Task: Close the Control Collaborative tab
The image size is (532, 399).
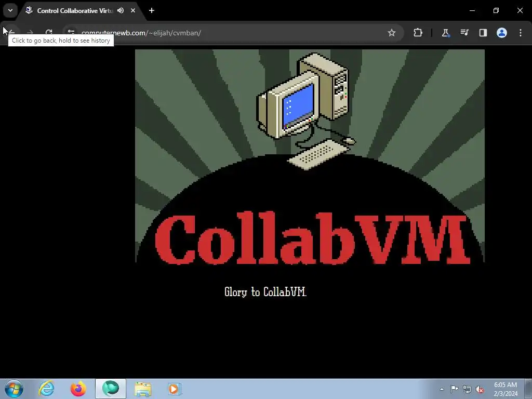Action: (x=133, y=10)
